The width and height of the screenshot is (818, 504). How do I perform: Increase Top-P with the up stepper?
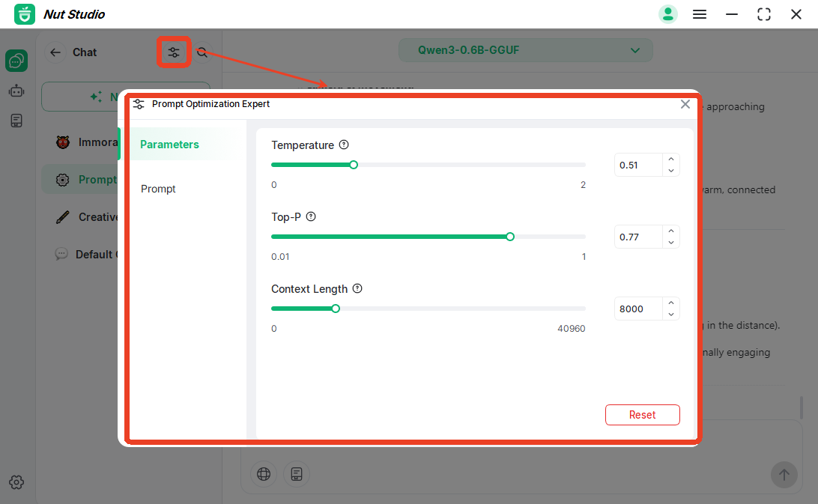(x=671, y=231)
